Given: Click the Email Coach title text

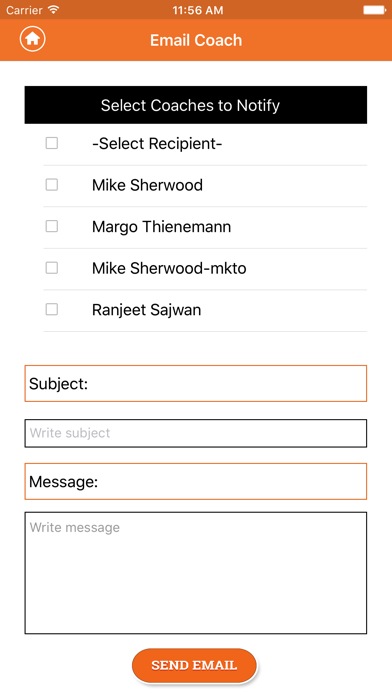Looking at the screenshot, I should pyautogui.click(x=196, y=40).
